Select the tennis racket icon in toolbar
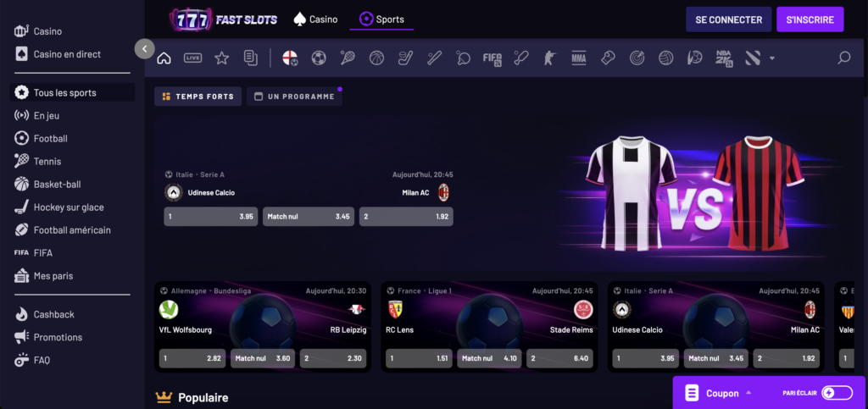 348,58
